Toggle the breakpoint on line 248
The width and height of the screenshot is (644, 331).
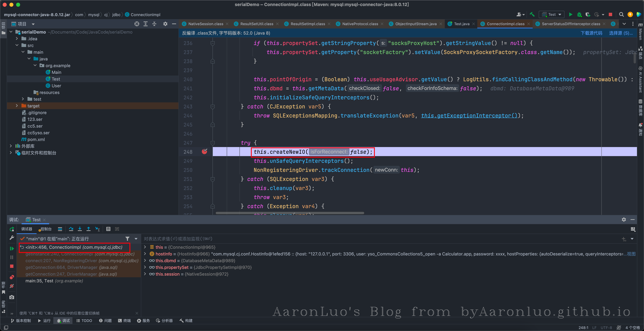[x=204, y=152]
